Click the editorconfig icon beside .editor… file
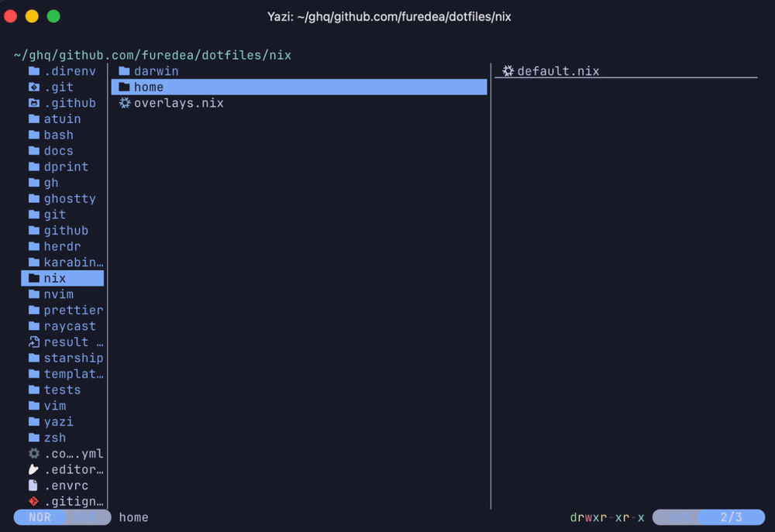The width and height of the screenshot is (775, 532). click(33, 469)
